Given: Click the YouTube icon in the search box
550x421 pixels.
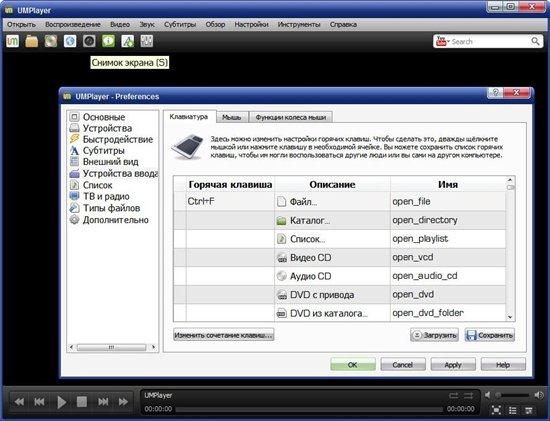Looking at the screenshot, I should [x=441, y=41].
